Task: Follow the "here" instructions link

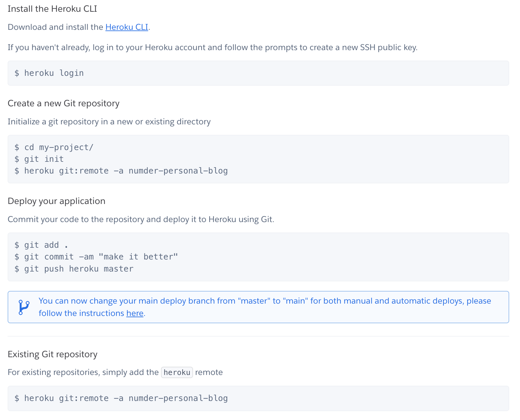Action: pyautogui.click(x=135, y=313)
